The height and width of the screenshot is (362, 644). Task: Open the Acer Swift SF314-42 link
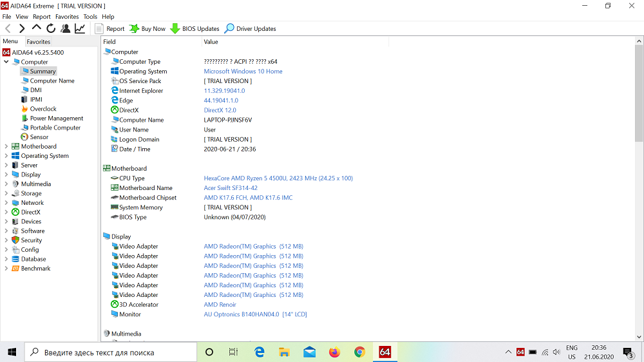coord(231,188)
